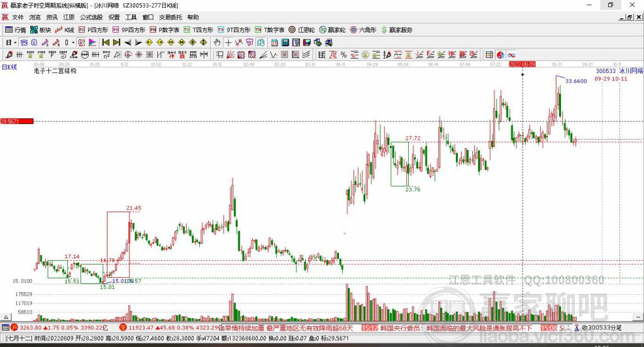Screen dimensions: 644x347
Task: Open the 窗口 menu
Action: tap(148, 17)
